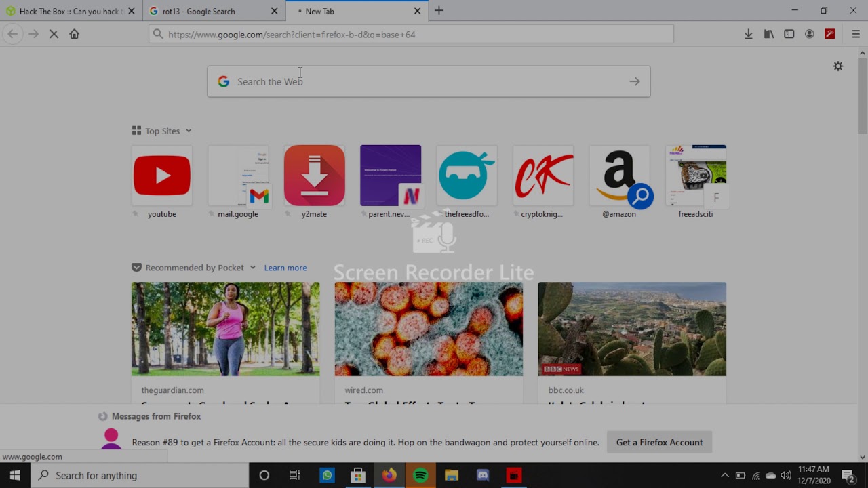Viewport: 868px width, 488px height.
Task: Go back one page
Action: click(13, 34)
